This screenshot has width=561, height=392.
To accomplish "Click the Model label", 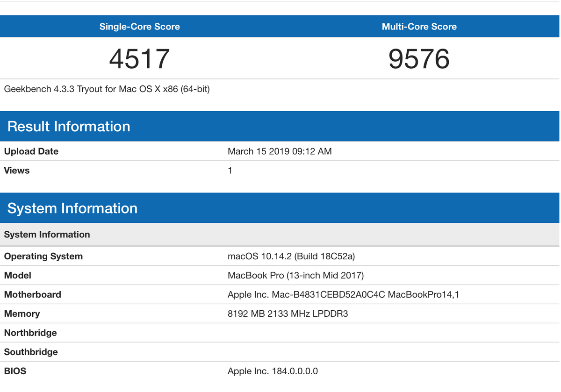I will [18, 275].
